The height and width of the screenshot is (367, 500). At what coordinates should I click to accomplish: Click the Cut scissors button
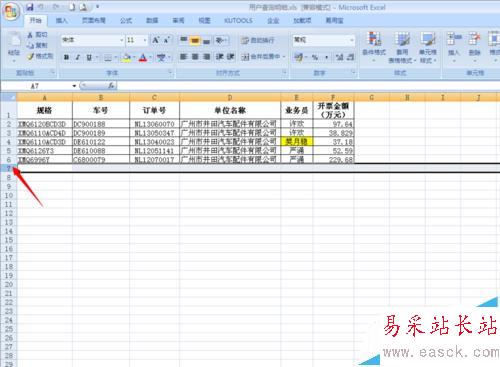(38, 35)
